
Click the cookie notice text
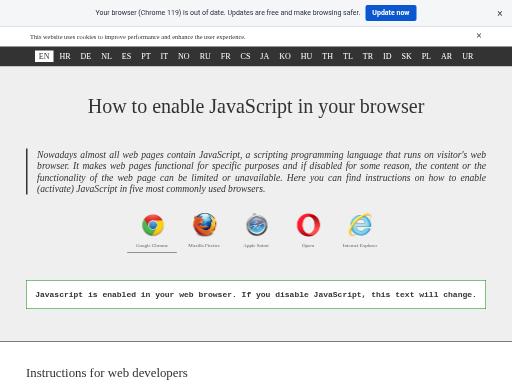[x=138, y=37]
